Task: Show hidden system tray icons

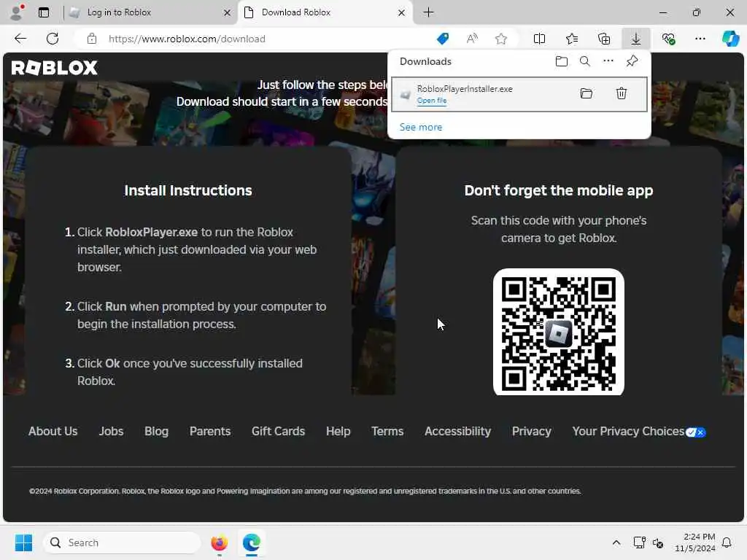Action: pyautogui.click(x=616, y=542)
